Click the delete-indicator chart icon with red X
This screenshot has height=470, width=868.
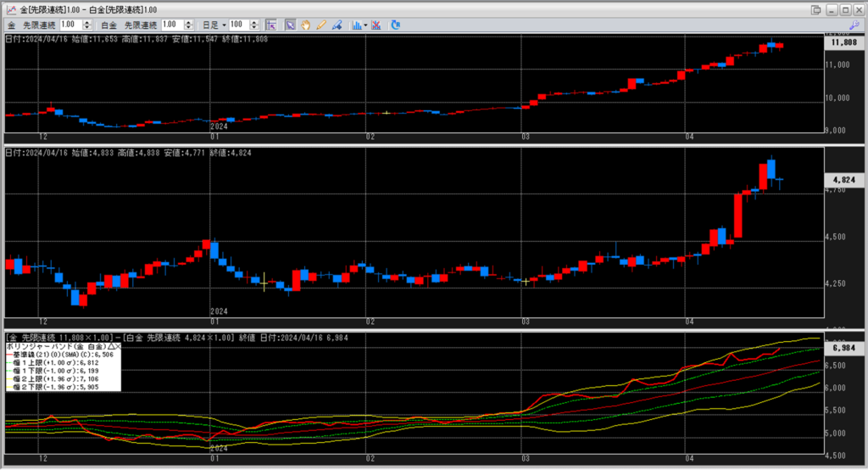[x=376, y=25]
